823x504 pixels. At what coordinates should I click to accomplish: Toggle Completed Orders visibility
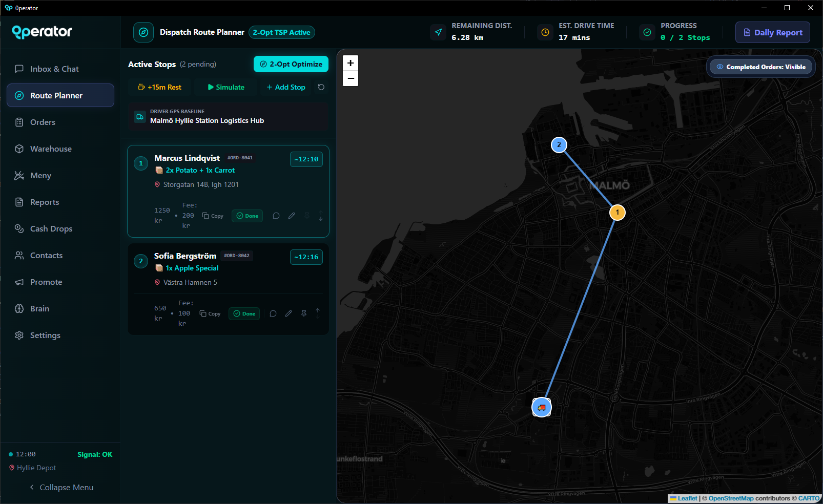(761, 67)
